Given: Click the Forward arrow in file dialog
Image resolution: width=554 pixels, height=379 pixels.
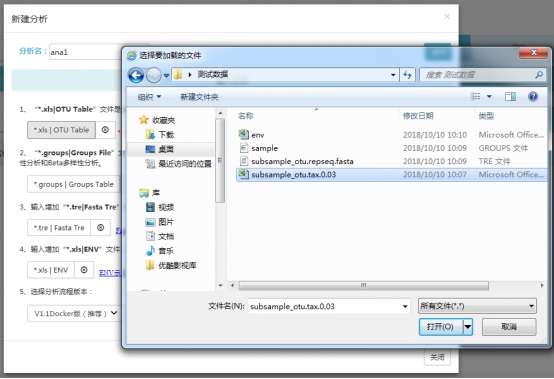Looking at the screenshot, I should (x=153, y=75).
